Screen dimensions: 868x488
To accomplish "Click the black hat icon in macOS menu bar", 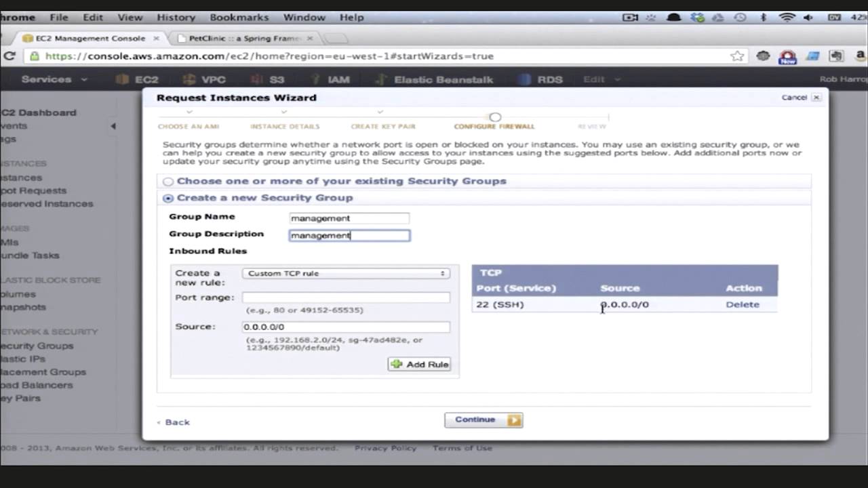I will (673, 18).
